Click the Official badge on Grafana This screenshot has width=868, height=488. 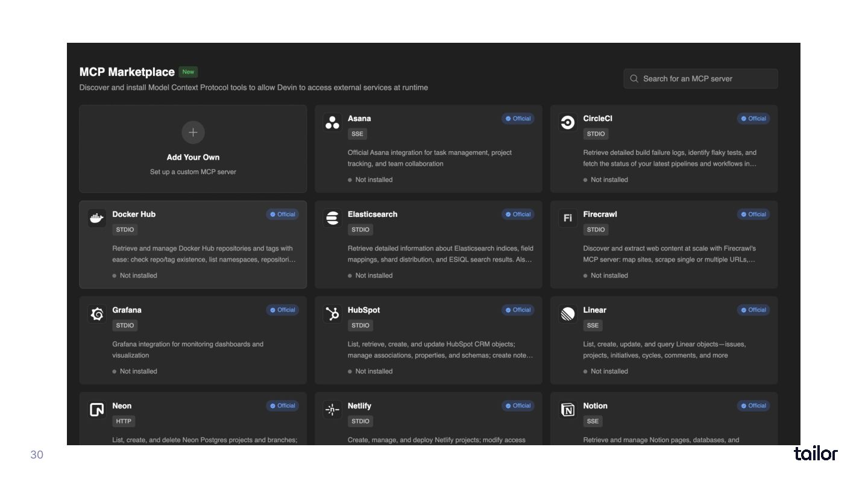tap(282, 310)
